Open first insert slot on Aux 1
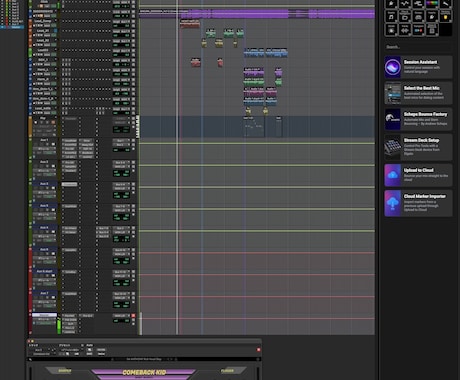 pyautogui.click(x=70, y=141)
